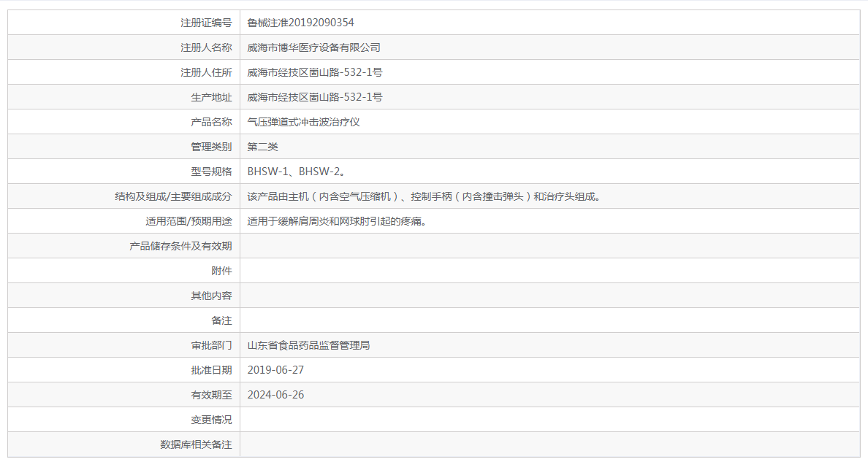Click the 批准日期 label
Screen dimensions: 868x462
coord(211,370)
